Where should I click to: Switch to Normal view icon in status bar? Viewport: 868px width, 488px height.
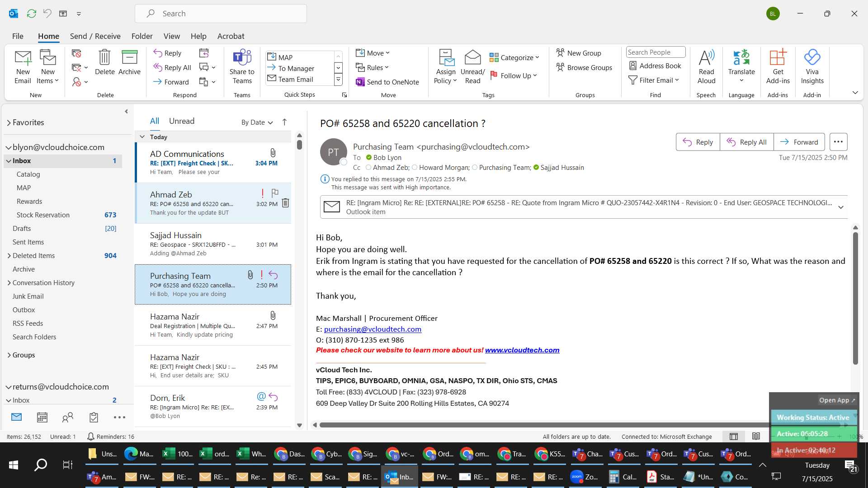[x=734, y=436]
